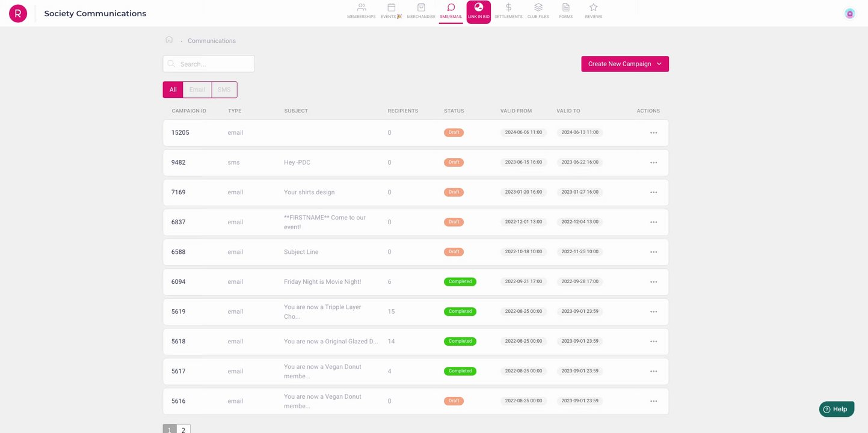Image resolution: width=868 pixels, height=433 pixels.
Task: Click the Society Communications title
Action: tap(95, 13)
